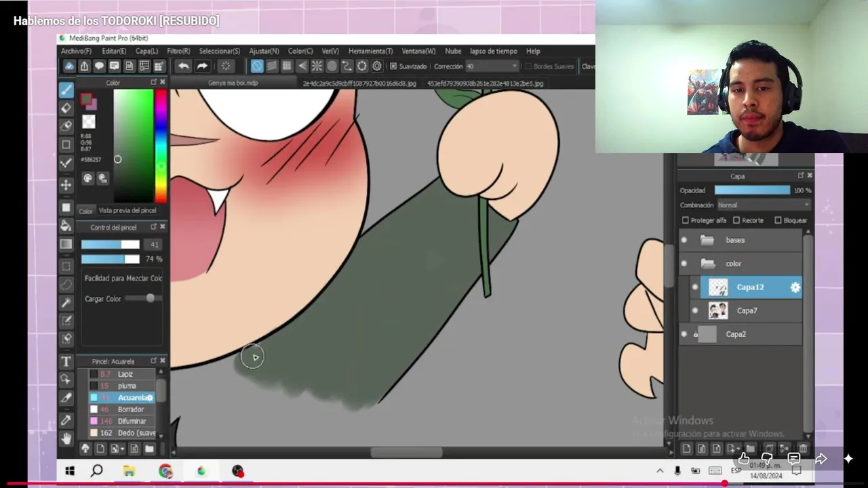Select the rectangular Selection tool
Screen dimensions: 868x488
(x=66, y=266)
